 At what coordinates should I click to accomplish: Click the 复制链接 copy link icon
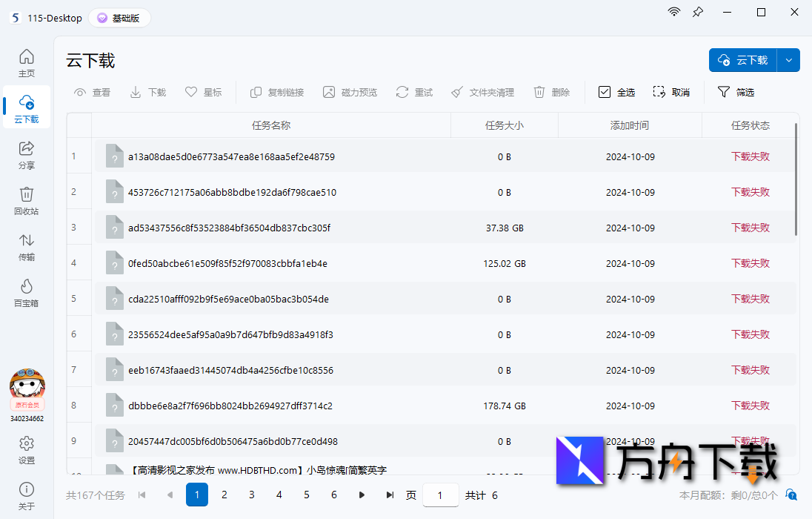click(x=276, y=92)
